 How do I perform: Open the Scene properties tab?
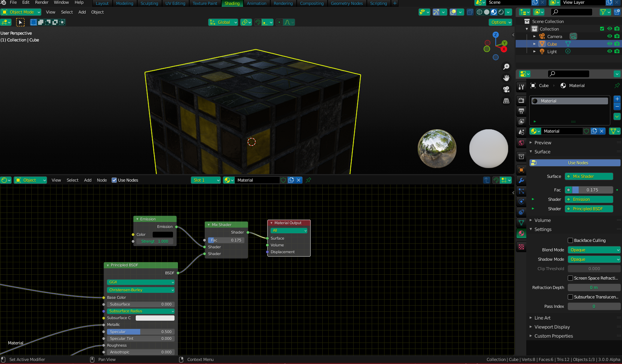point(521,132)
